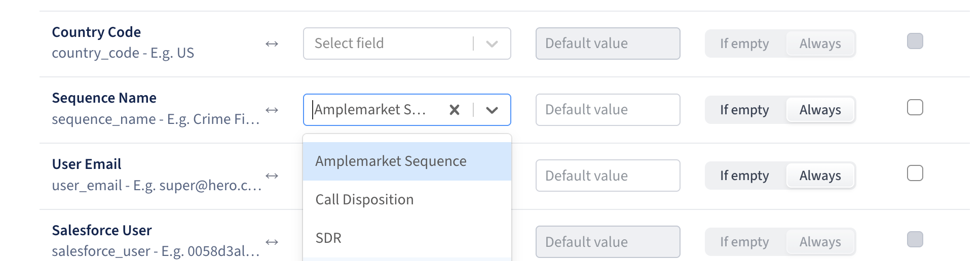
Task: Click the mapping arrows icon beside User Email
Action: click(272, 176)
